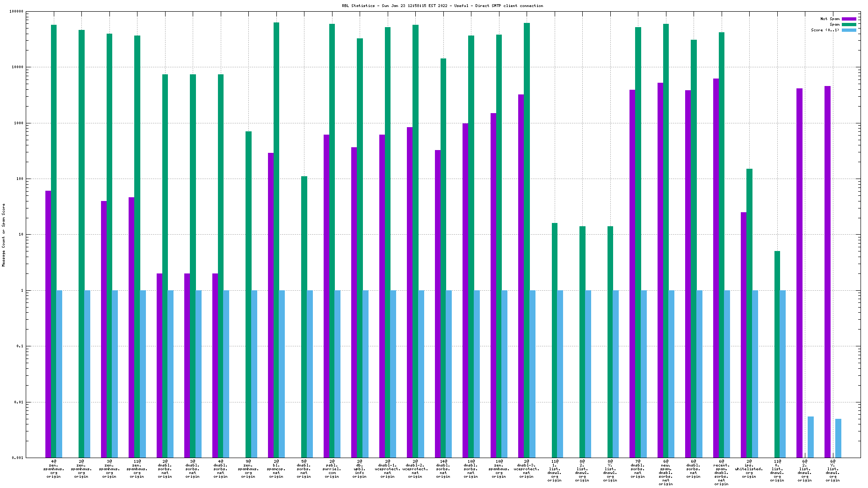Click the blue Score (0..1) legend swatch

[x=849, y=30]
